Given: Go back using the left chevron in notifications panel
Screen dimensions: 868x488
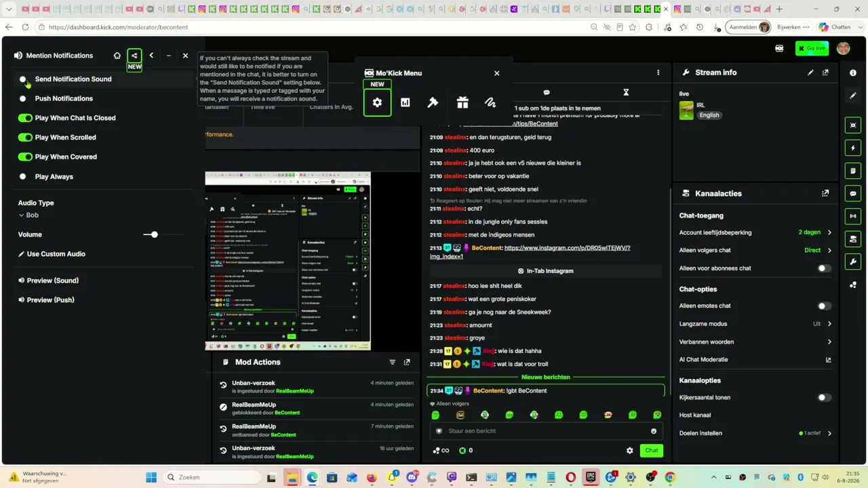Looking at the screenshot, I should click(x=151, y=56).
